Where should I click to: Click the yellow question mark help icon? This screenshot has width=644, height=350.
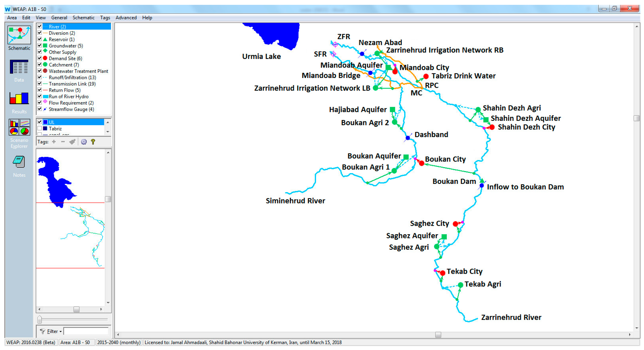pos(93,142)
